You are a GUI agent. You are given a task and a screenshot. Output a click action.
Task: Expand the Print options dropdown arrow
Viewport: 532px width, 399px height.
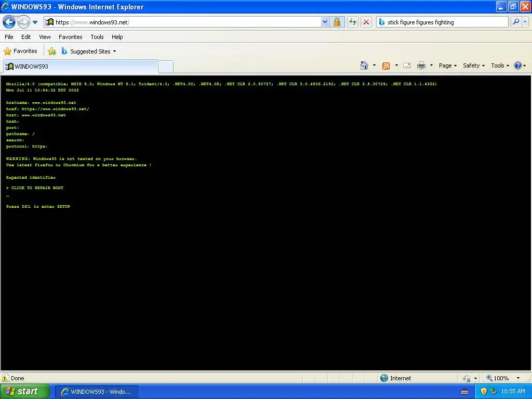[431, 65]
